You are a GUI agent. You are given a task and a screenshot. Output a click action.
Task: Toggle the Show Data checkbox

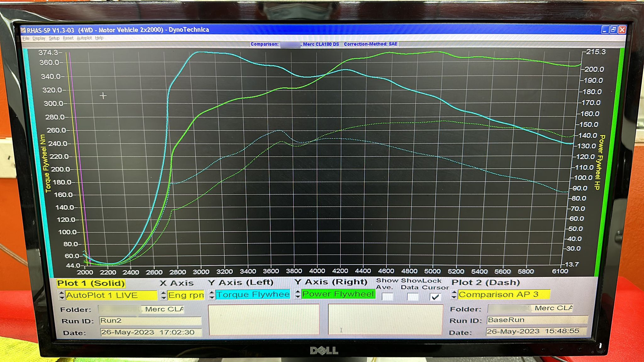pos(413,297)
